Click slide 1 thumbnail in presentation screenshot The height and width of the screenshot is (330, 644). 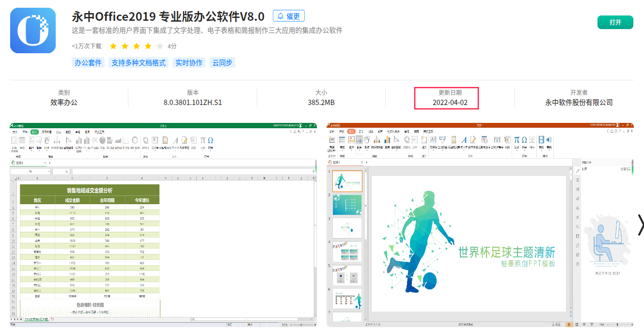point(347,181)
